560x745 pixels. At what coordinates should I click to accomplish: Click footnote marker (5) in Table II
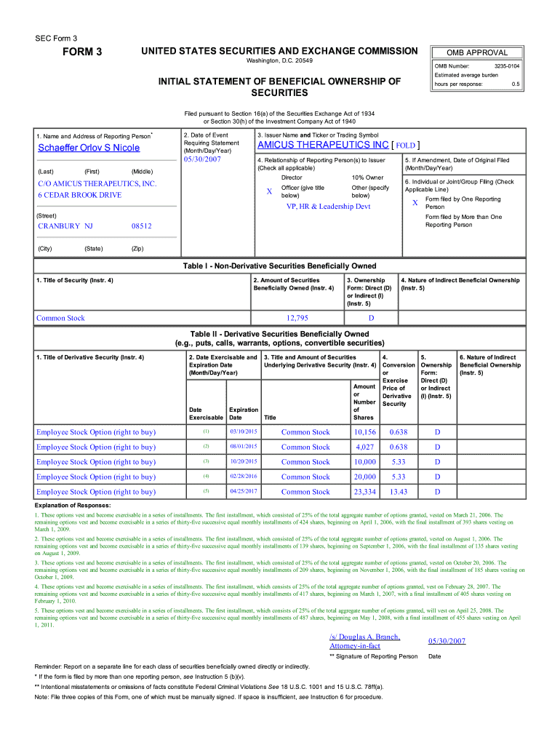point(206,492)
